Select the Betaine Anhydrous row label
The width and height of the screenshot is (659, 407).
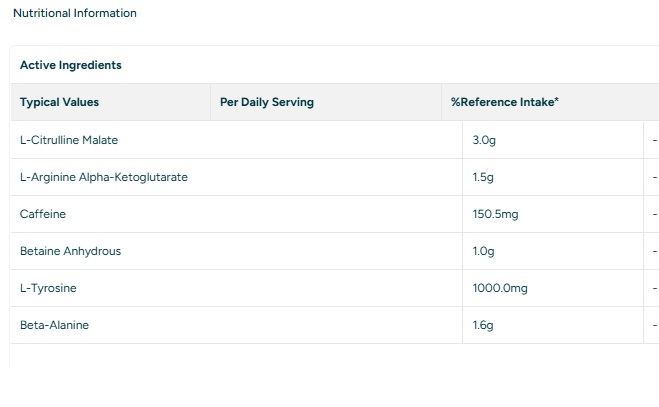(x=70, y=251)
